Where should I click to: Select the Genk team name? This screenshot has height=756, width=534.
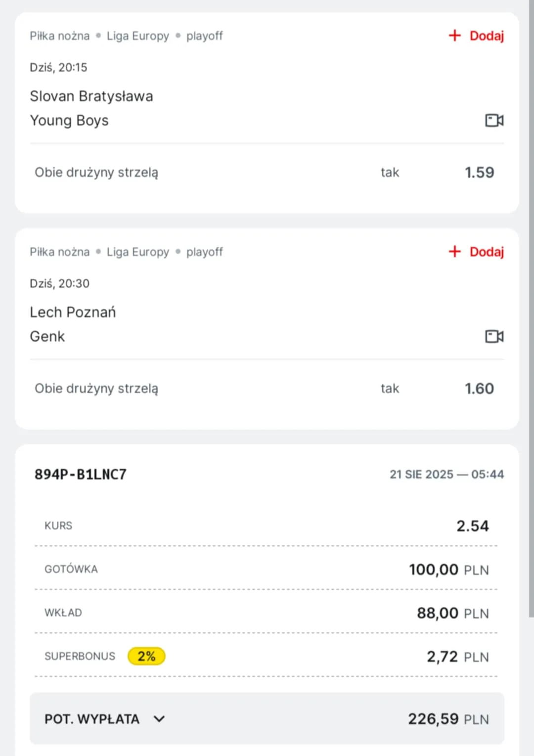[x=47, y=336]
